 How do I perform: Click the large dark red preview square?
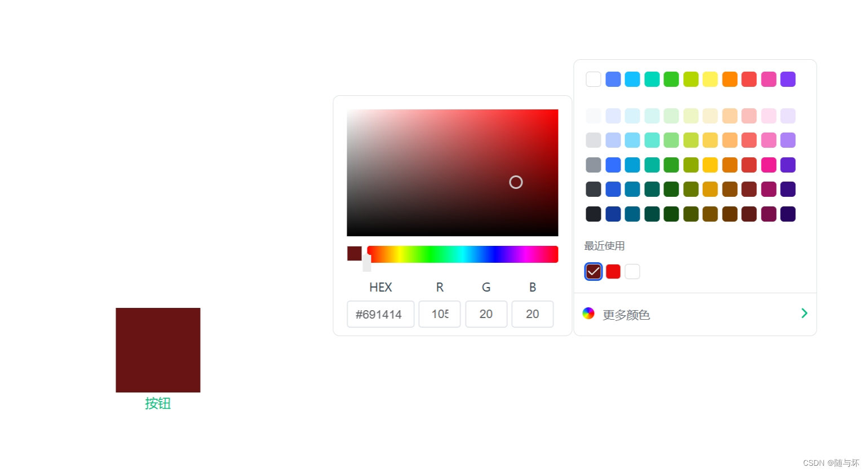(x=158, y=350)
